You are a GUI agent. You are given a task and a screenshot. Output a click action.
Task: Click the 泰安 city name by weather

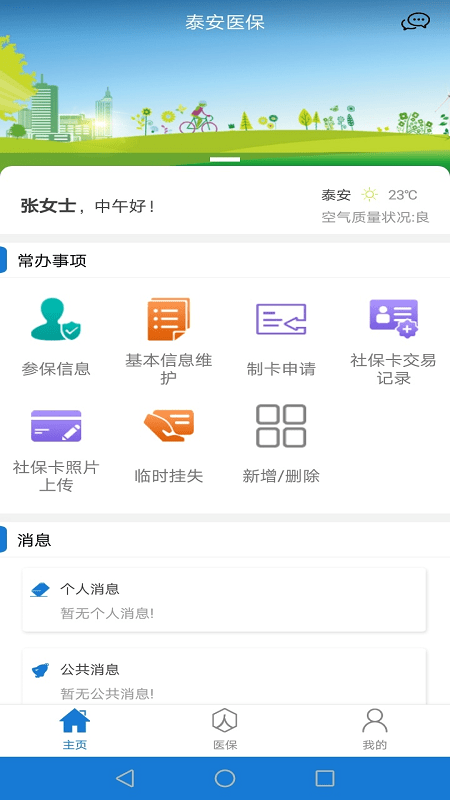(x=336, y=195)
